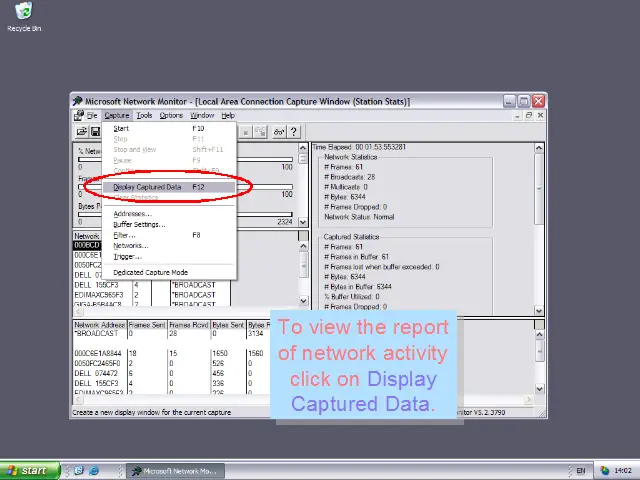Choose Networks... in the Capture menu

169,246
